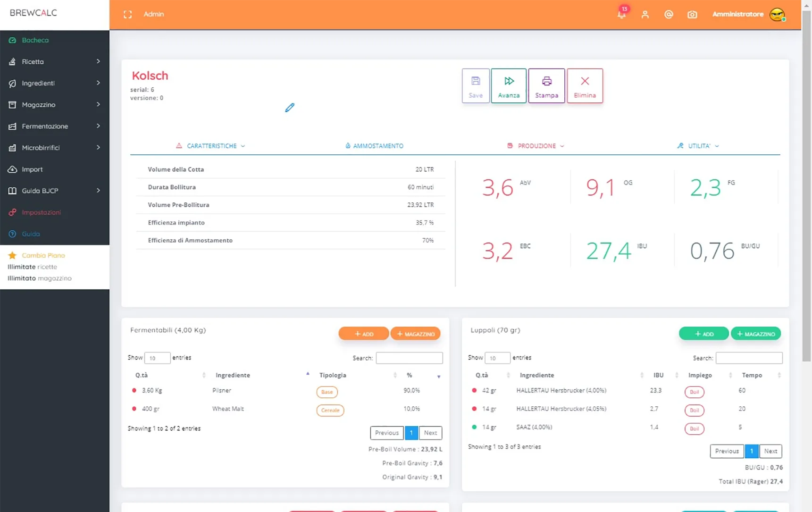Screen dimensions: 812x512
Task: Click the Luppoli search field
Action: [749, 358]
